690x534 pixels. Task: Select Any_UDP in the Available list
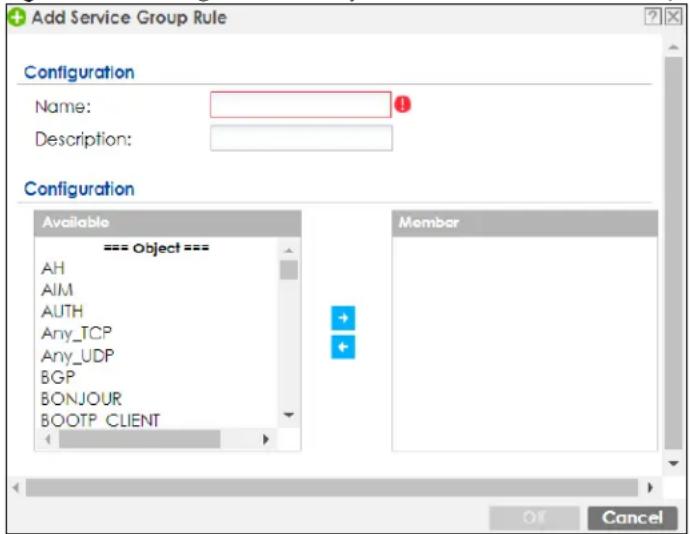(x=78, y=355)
